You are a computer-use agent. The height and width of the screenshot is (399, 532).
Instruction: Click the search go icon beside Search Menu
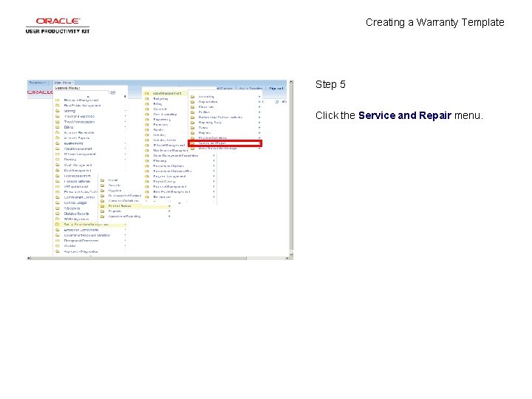coord(112,92)
